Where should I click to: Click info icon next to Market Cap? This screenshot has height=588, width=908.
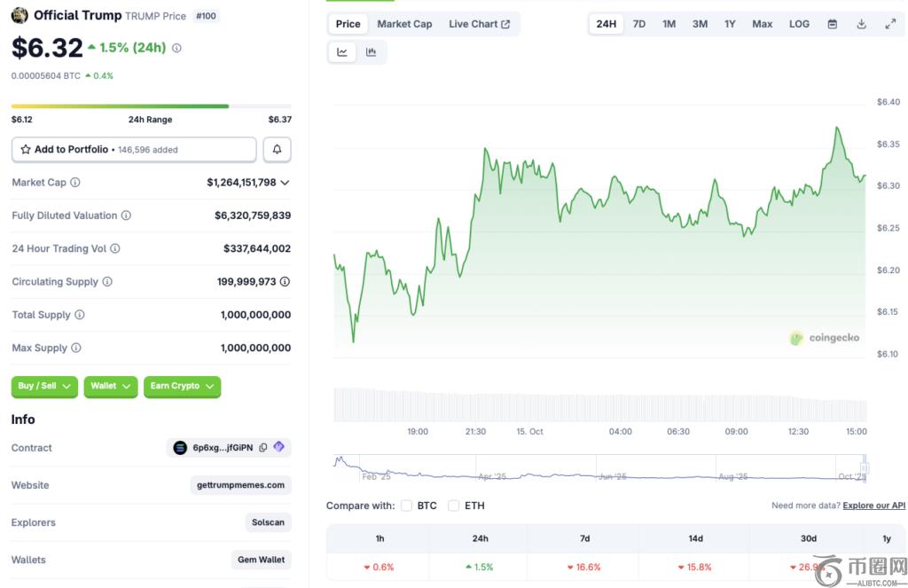click(75, 183)
